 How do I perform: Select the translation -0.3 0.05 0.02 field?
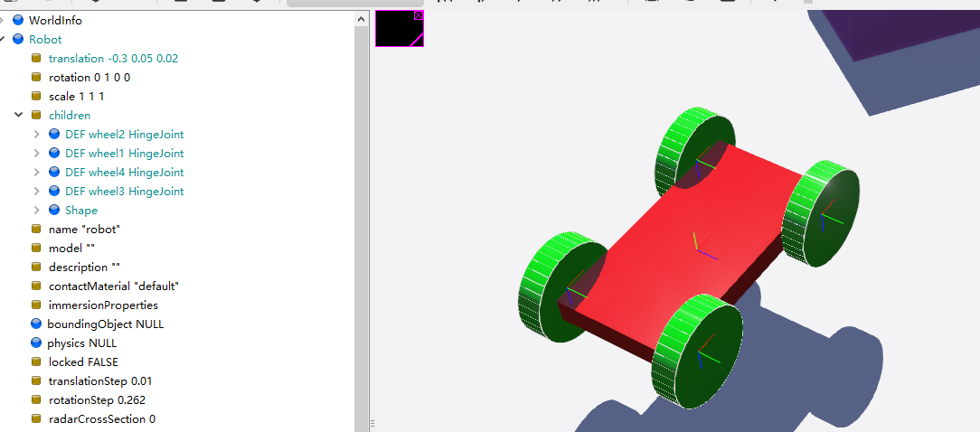(113, 59)
